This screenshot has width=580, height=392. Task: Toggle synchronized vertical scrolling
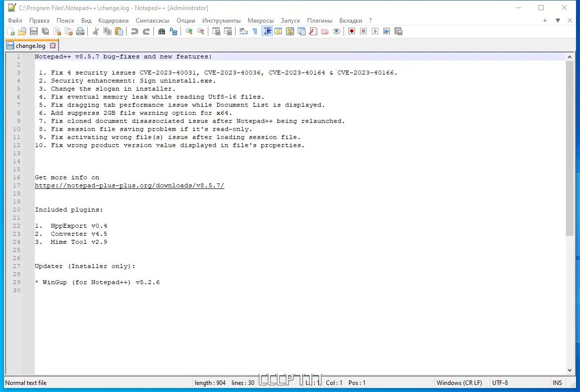click(216, 31)
